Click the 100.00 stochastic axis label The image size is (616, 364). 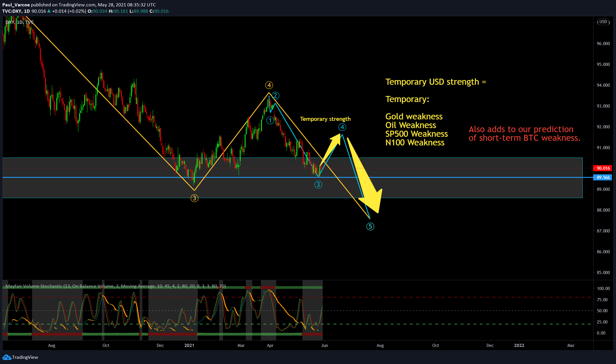click(x=603, y=289)
